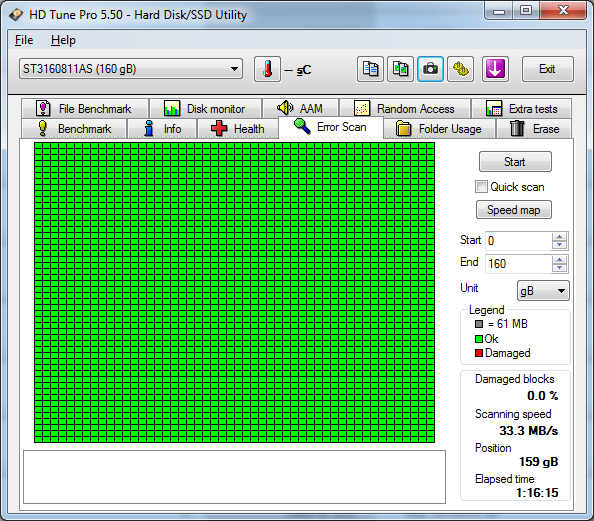
Task: Expand the ST3160811AS drive dropdown
Action: point(131,69)
